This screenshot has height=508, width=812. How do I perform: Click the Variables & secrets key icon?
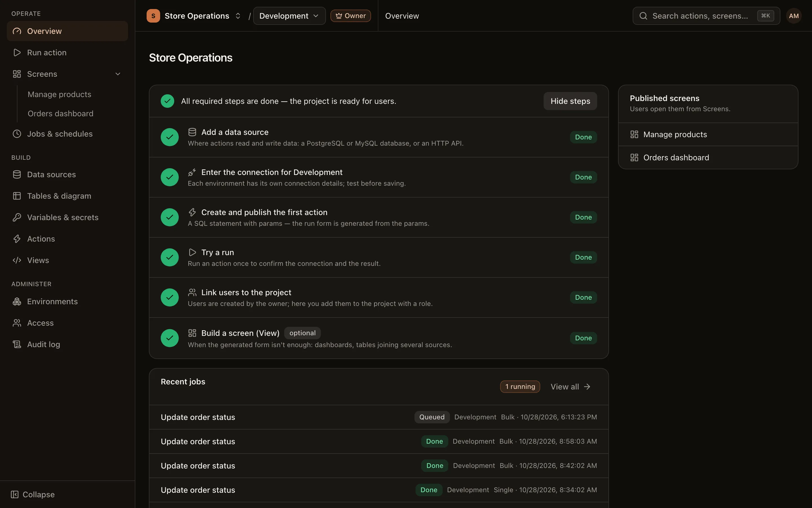(x=17, y=217)
